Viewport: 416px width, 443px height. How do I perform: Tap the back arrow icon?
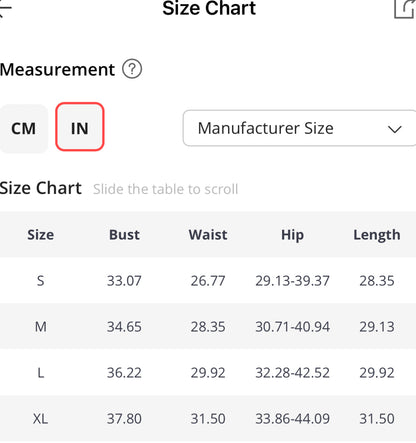5,8
